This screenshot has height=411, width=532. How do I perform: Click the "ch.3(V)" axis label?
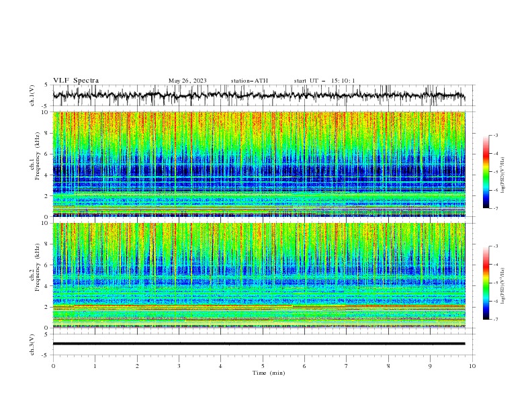(32, 345)
